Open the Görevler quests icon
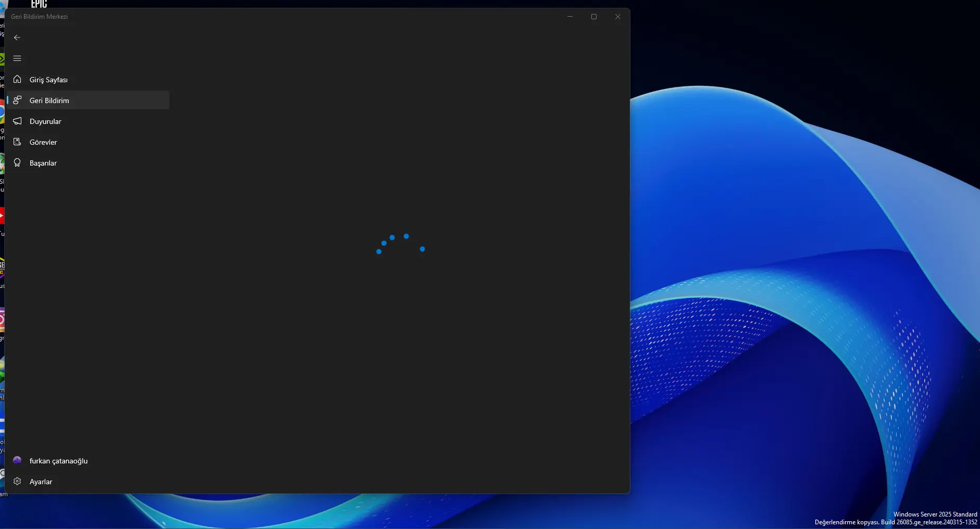980x529 pixels. point(17,142)
